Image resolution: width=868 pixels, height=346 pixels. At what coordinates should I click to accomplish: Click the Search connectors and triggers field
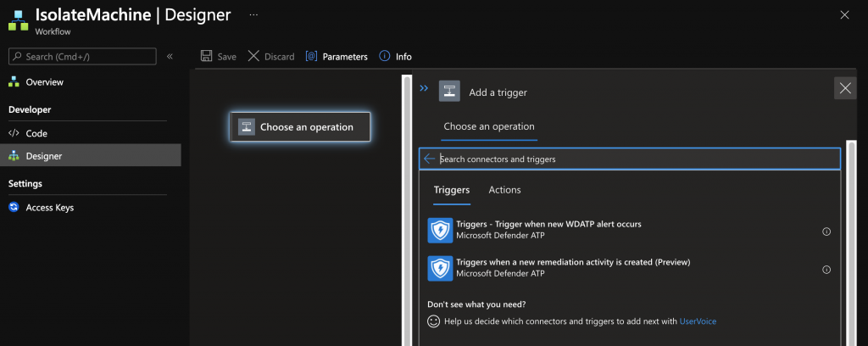[x=636, y=159]
